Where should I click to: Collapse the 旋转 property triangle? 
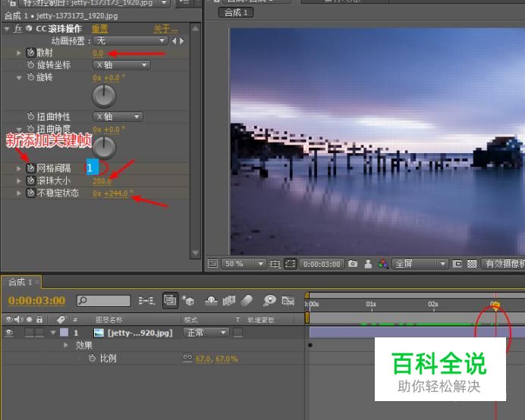(19, 77)
